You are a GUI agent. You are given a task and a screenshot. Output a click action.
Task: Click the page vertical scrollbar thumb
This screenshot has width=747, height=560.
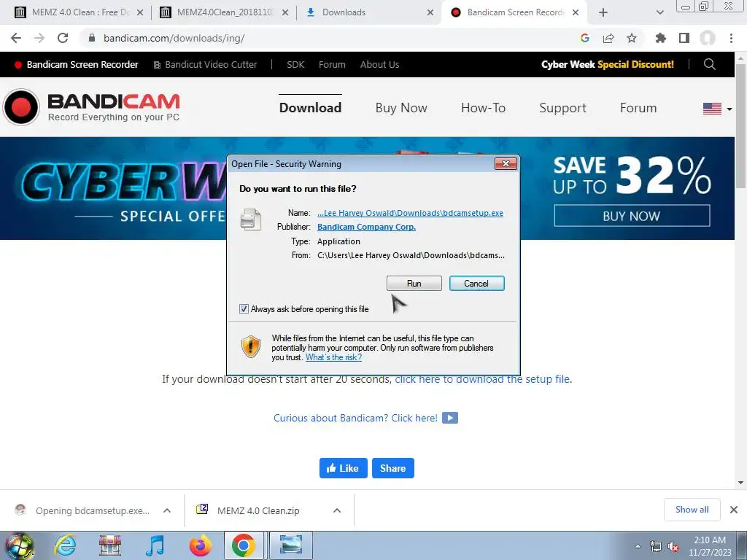pos(740,125)
